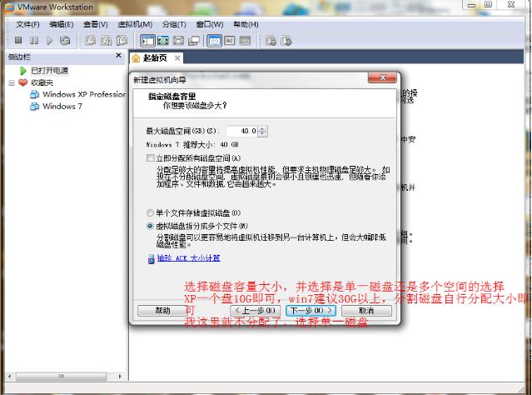Select 已打开电源 in sidebar
The image size is (532, 395).
(x=49, y=71)
